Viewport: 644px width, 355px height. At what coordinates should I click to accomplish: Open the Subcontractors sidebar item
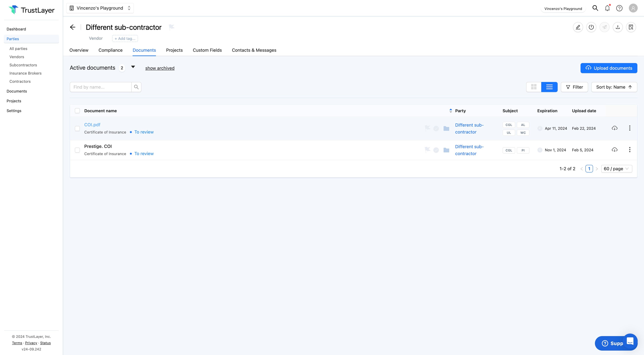[23, 65]
